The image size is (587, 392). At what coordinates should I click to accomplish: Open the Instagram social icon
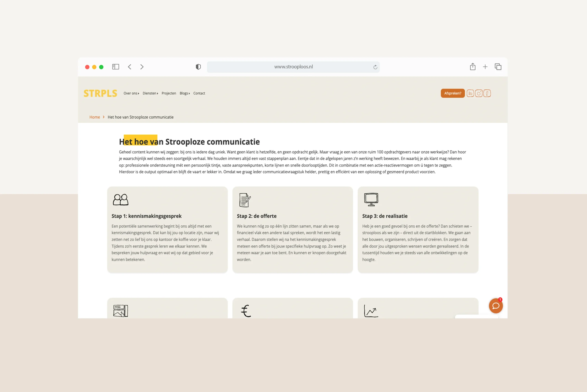click(479, 93)
